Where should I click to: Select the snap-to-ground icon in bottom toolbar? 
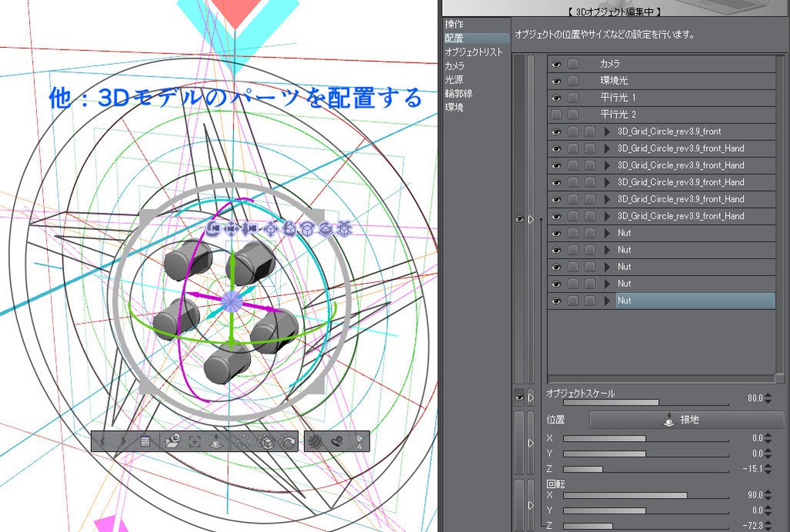coord(215,442)
